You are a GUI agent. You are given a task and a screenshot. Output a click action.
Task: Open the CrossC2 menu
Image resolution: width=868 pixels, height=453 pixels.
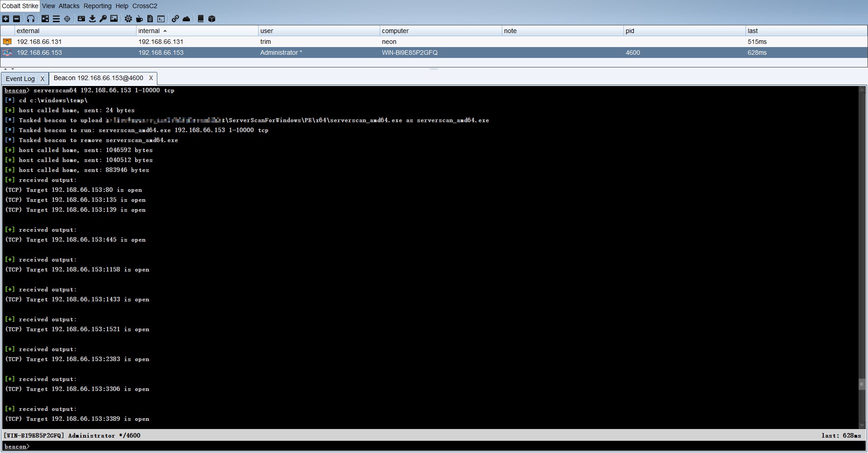(x=145, y=6)
